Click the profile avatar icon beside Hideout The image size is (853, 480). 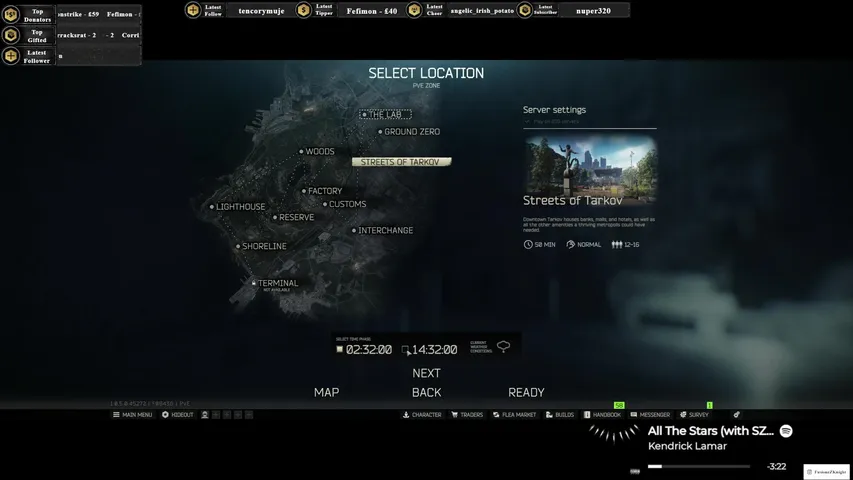point(205,415)
